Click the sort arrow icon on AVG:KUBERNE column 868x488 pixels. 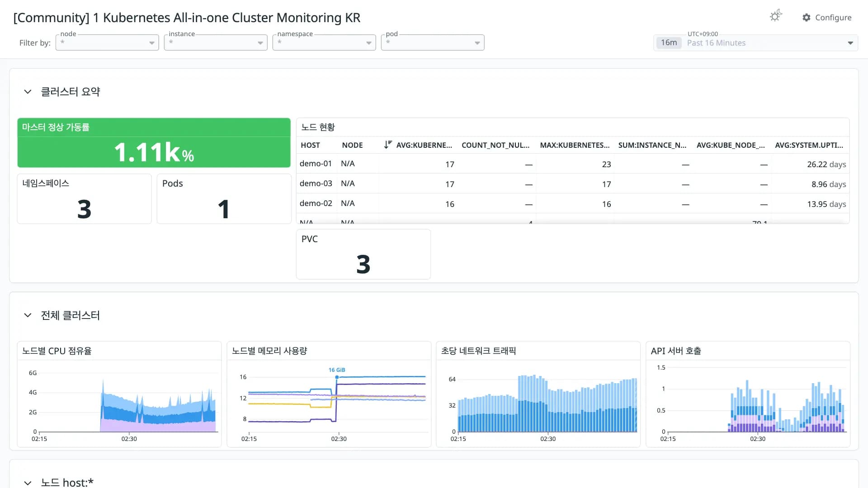tap(387, 145)
